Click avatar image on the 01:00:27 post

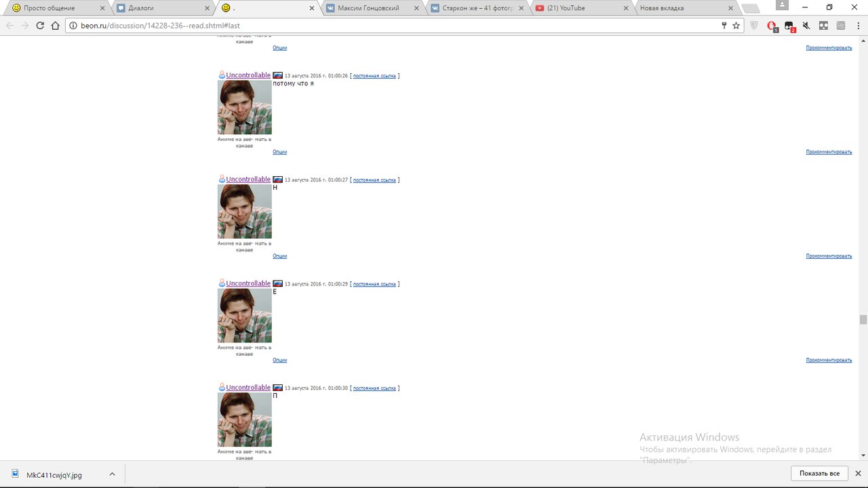pos(245,211)
